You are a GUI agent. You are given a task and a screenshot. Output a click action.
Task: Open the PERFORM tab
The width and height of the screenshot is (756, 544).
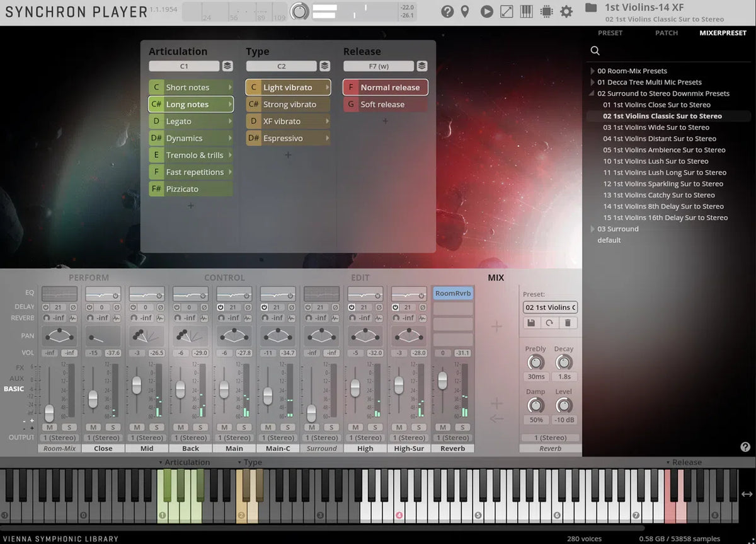pyautogui.click(x=89, y=277)
